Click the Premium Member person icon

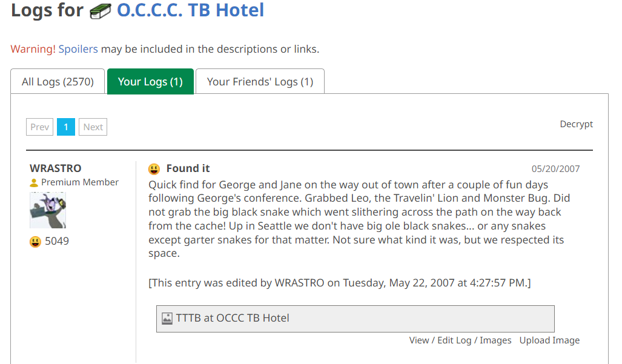(x=34, y=182)
